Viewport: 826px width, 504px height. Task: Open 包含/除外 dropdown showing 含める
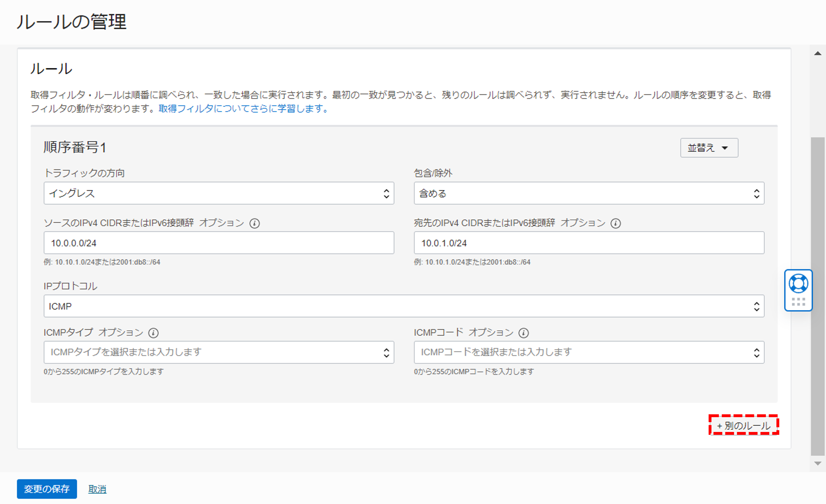tap(589, 193)
